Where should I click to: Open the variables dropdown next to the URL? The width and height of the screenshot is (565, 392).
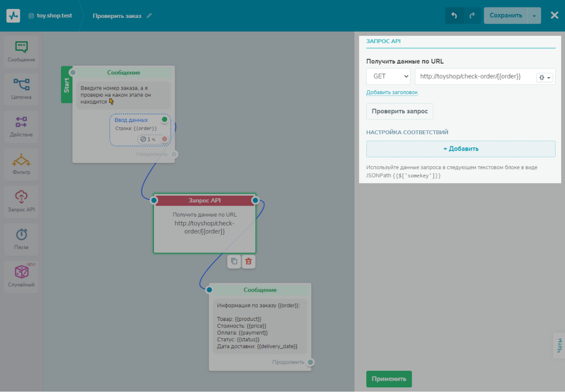[x=544, y=76]
